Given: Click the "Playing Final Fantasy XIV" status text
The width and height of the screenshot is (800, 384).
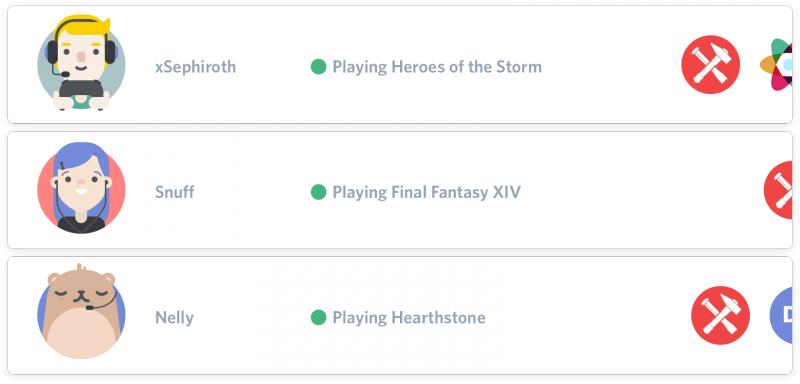Looking at the screenshot, I should pos(427,192).
